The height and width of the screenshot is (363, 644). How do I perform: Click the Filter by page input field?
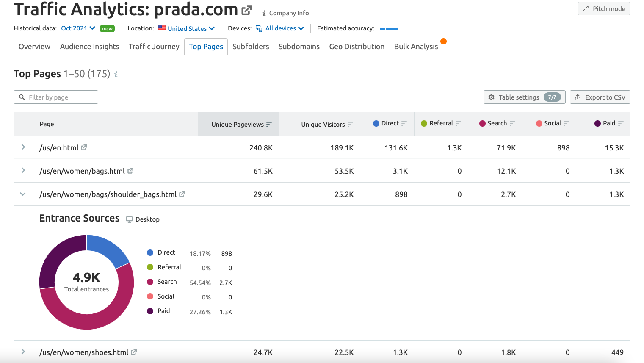56,97
